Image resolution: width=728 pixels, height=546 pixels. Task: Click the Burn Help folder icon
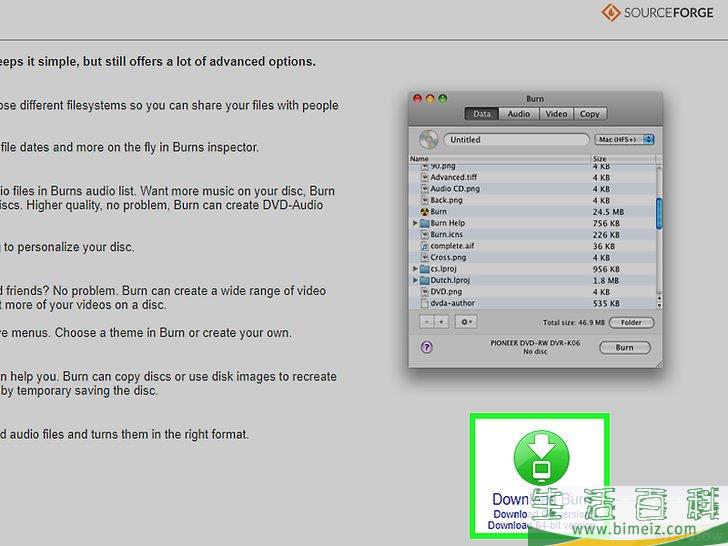coord(424,223)
